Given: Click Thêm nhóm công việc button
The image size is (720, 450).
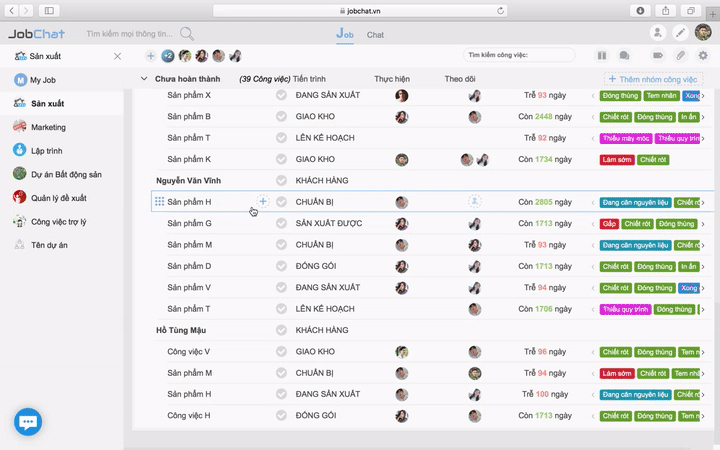Looking at the screenshot, I should click(x=653, y=79).
